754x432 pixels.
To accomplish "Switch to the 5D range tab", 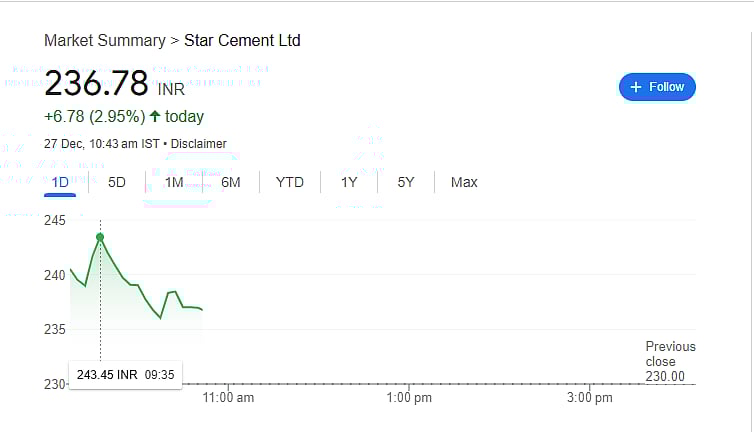I will coord(117,182).
